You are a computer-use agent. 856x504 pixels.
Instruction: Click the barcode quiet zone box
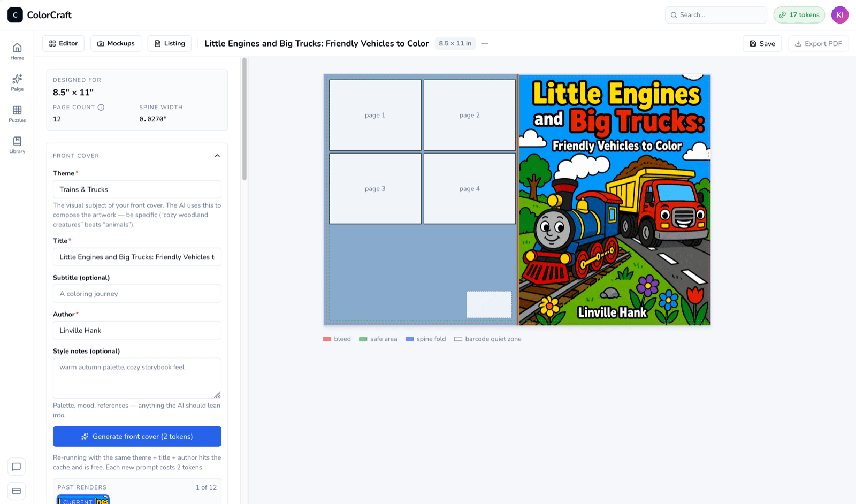click(x=489, y=304)
